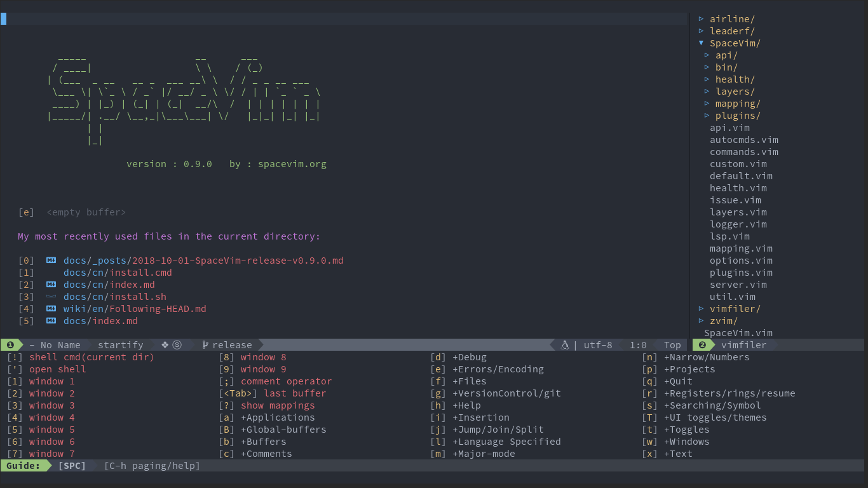Open util.vim in file tree
The height and width of the screenshot is (488, 868).
coord(733,297)
